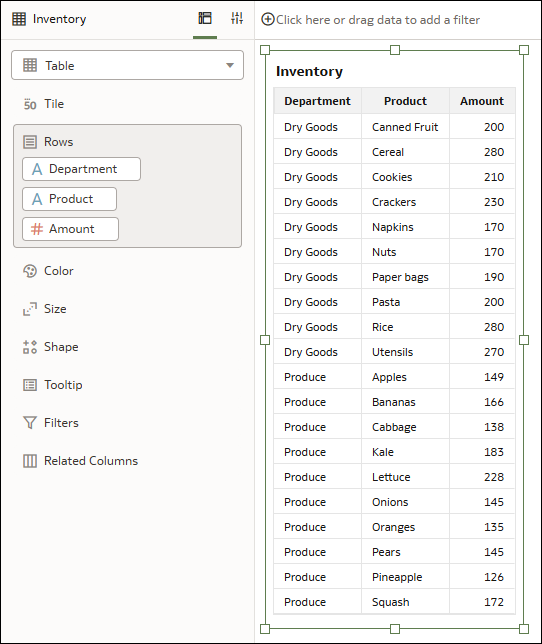Select the Color drop target label
Viewport: 542px width, 644px height.
click(x=59, y=271)
